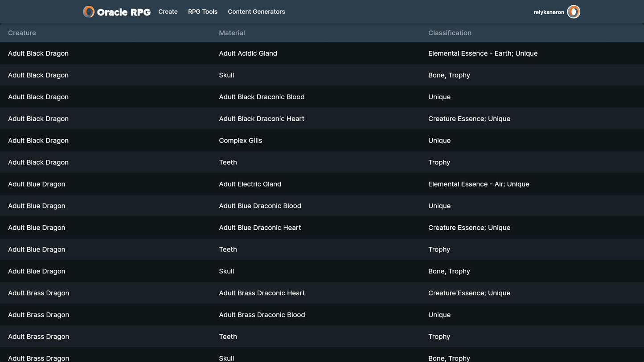Click the relyksneron username

[549, 12]
